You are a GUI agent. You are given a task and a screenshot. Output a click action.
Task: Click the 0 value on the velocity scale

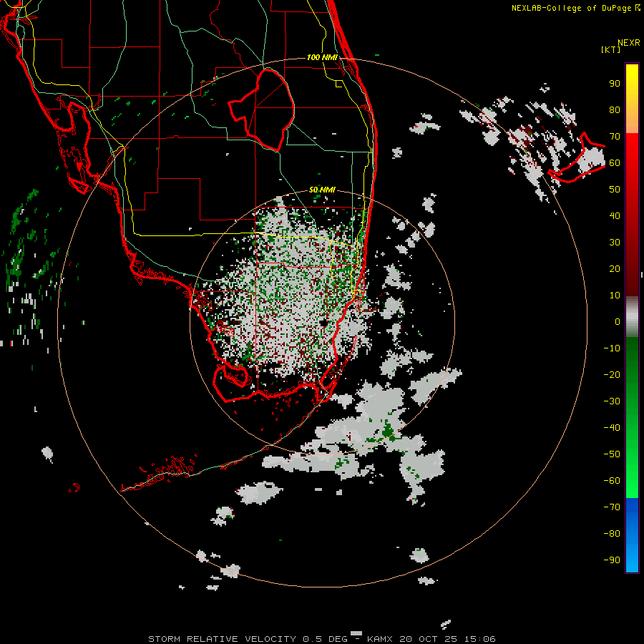(x=618, y=321)
